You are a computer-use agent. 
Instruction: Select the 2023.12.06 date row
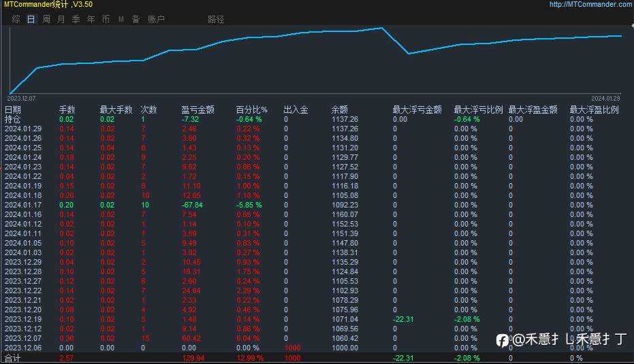coord(23,348)
